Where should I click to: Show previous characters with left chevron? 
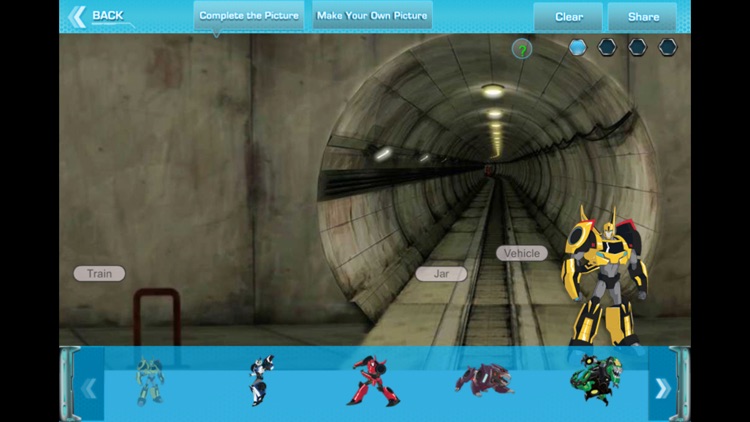[x=89, y=389]
